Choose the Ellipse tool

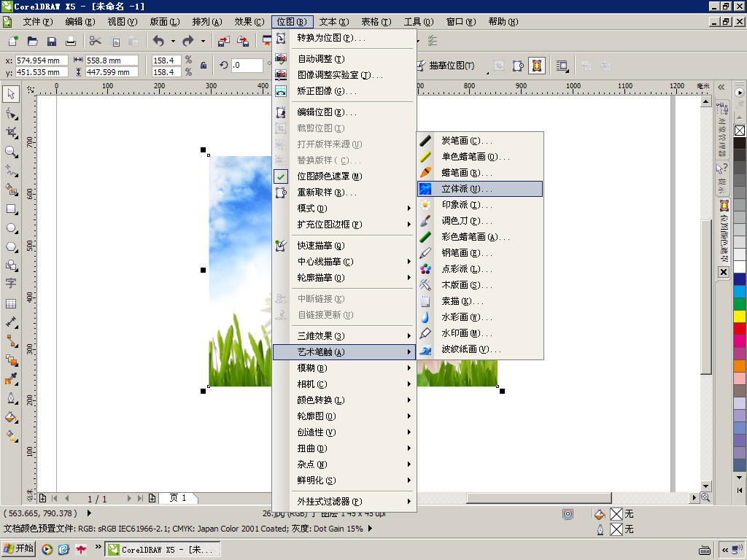(x=11, y=228)
